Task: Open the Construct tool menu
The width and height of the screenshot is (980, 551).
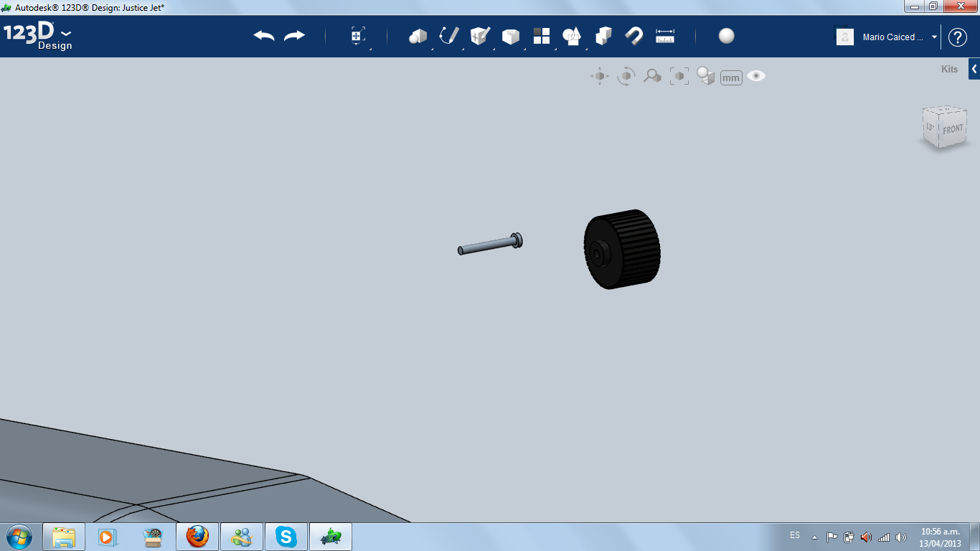Action: coord(479,36)
